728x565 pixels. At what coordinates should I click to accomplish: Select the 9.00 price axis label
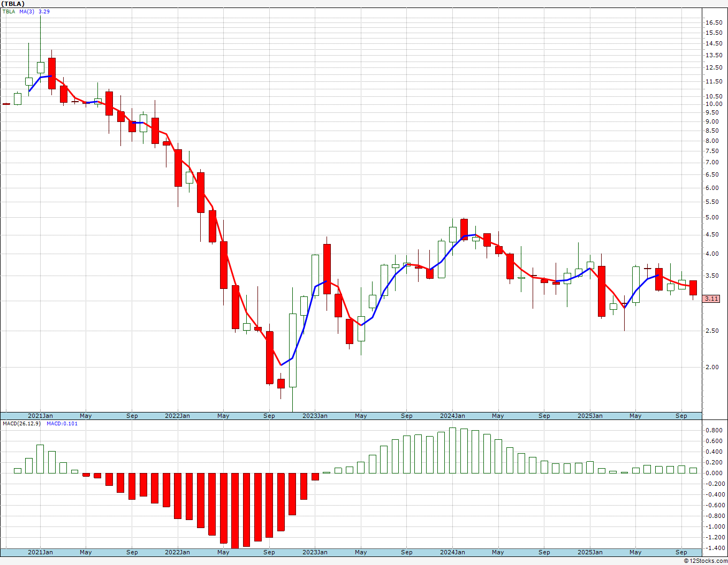pyautogui.click(x=713, y=121)
